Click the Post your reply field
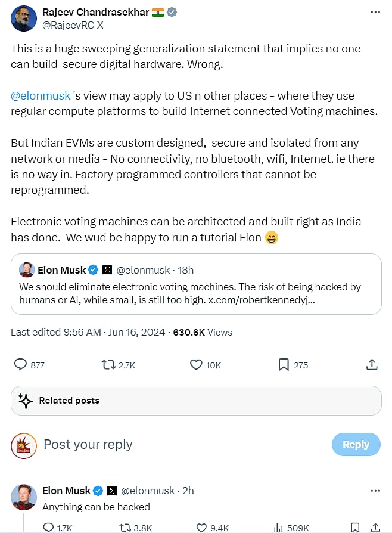This screenshot has width=392, height=533. (x=88, y=445)
